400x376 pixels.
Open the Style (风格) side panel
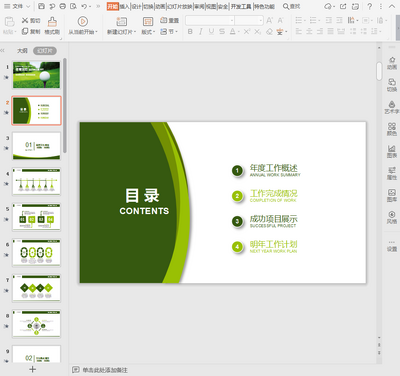point(392,217)
